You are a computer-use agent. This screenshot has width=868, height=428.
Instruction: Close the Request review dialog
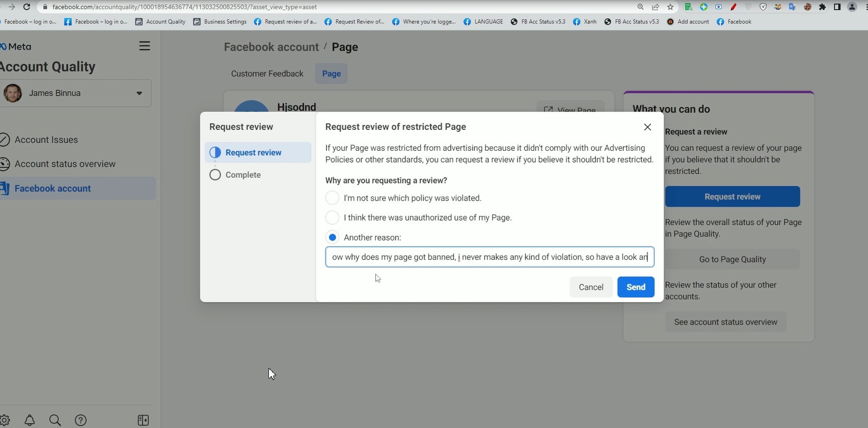[647, 127]
